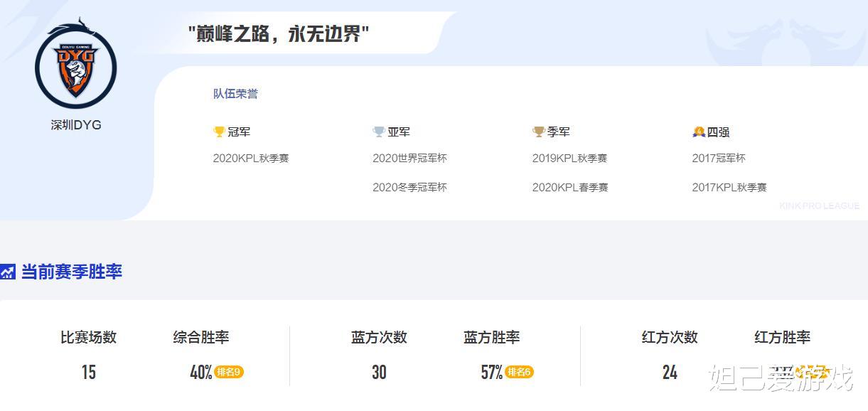Click the 排名6 rank badge
The image size is (868, 411).
click(x=519, y=372)
